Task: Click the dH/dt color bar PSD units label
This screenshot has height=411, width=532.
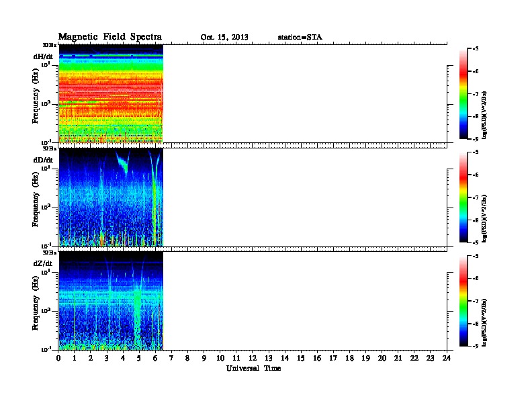Action: [x=484, y=115]
